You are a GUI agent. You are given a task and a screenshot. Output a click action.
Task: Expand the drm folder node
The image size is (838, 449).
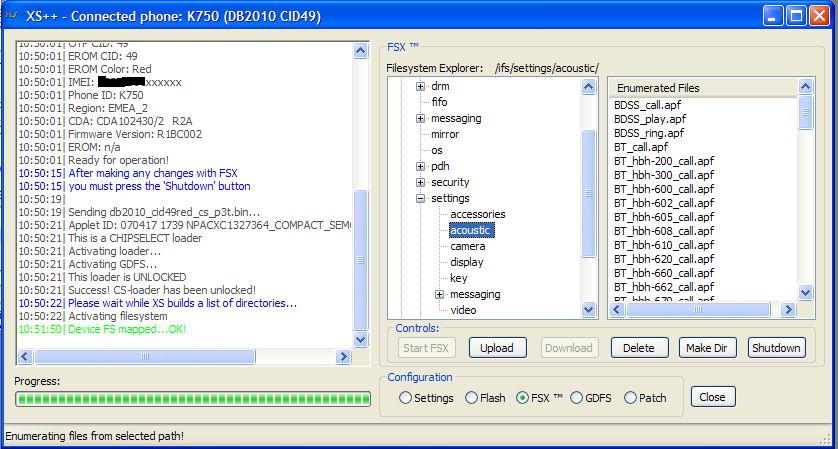coord(421,86)
